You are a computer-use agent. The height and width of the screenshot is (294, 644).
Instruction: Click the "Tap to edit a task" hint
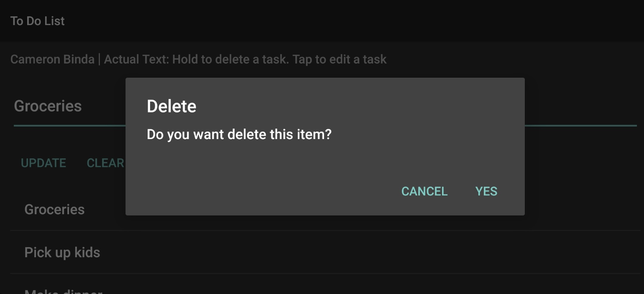point(339,59)
